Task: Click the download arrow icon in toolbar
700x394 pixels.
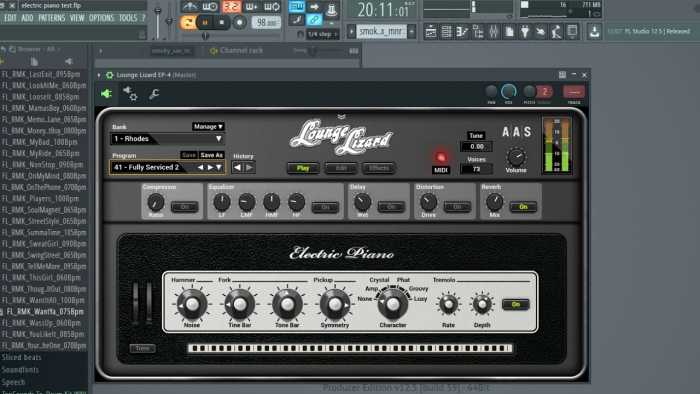Action: (x=594, y=32)
